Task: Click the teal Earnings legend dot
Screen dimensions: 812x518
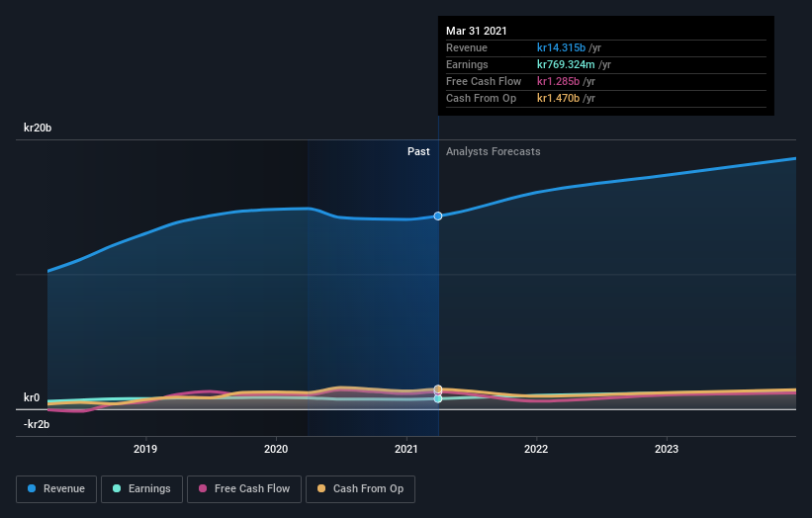Action: pos(117,488)
